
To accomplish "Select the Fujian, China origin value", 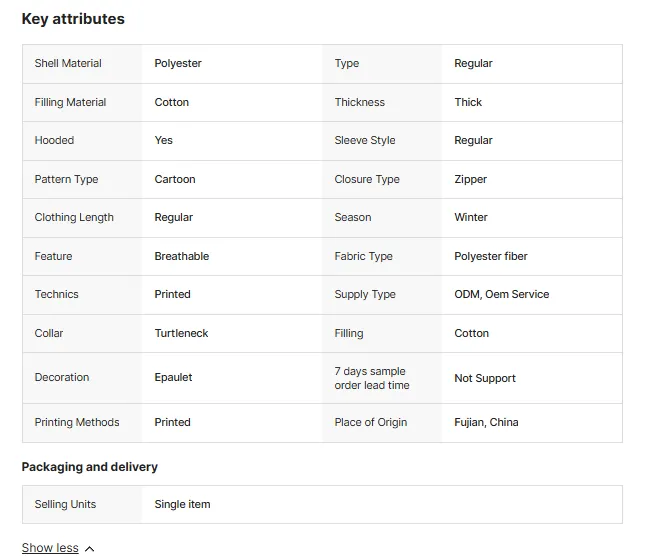I will point(486,422).
